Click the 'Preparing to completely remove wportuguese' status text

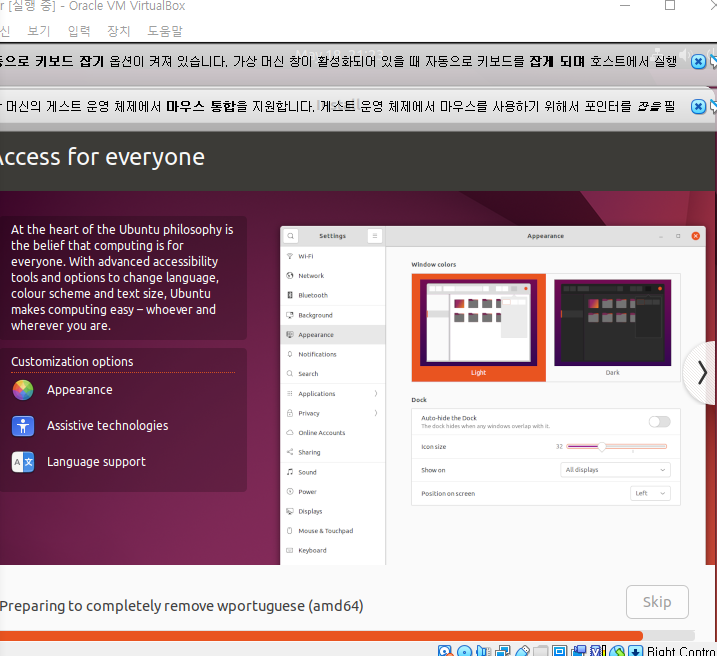tap(182, 606)
